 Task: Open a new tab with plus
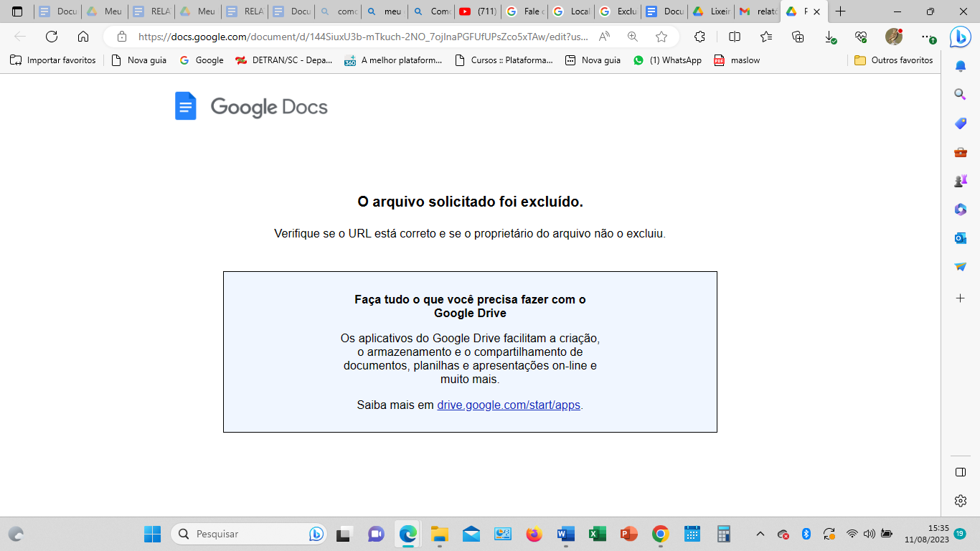[x=841, y=11]
